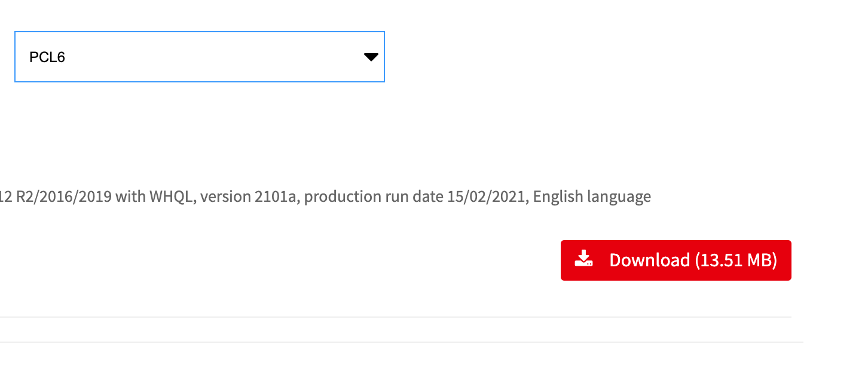The height and width of the screenshot is (375, 868).
Task: Click the black dropdown arrow triangle
Action: click(x=371, y=57)
